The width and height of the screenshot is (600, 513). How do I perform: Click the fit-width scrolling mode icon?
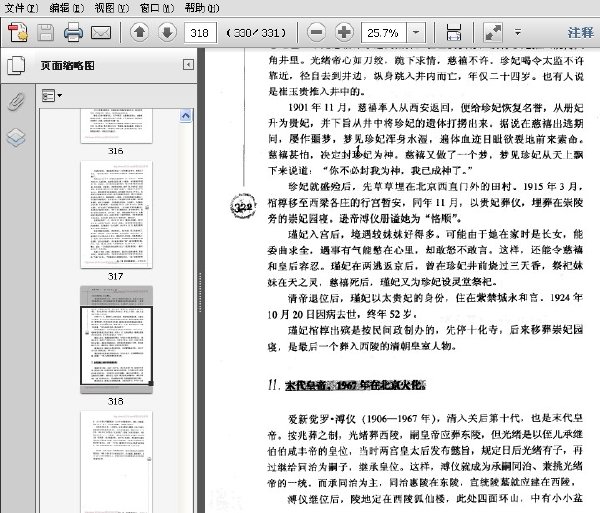coord(454,33)
